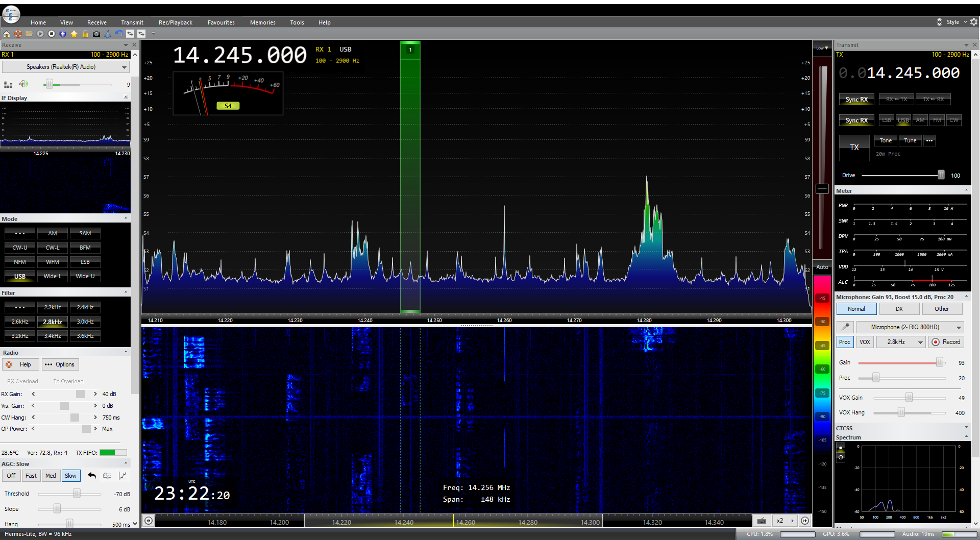
Task: Open the Microphone (2- RIG 800HD) dropdown
Action: [910, 327]
